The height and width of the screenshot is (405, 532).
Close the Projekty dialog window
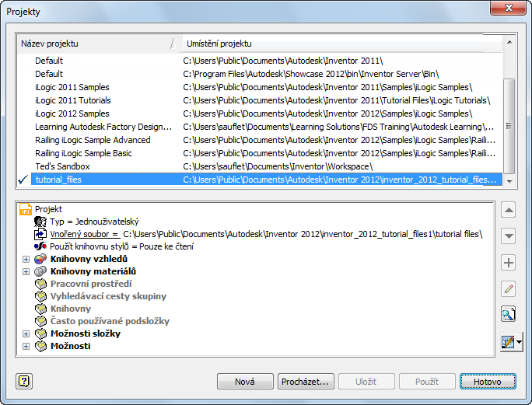tap(508, 8)
